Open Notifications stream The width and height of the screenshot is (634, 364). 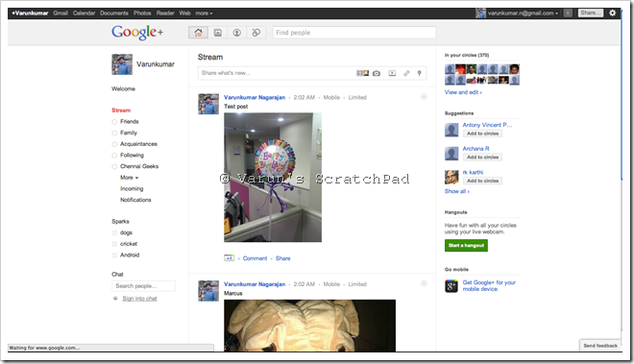coord(135,200)
